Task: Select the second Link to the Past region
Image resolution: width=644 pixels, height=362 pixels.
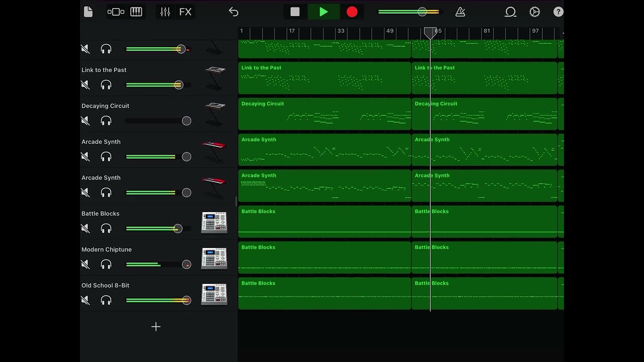Action: pos(485,78)
